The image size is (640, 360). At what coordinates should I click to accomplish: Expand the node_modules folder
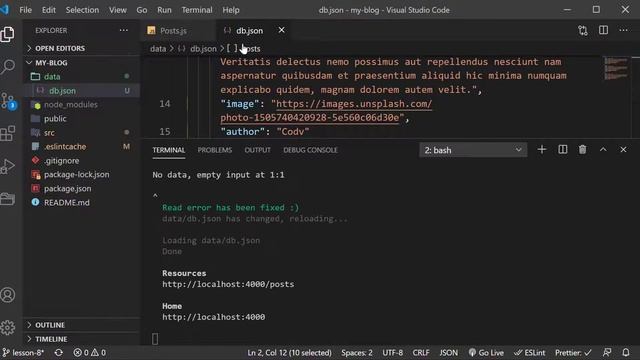coord(71,104)
